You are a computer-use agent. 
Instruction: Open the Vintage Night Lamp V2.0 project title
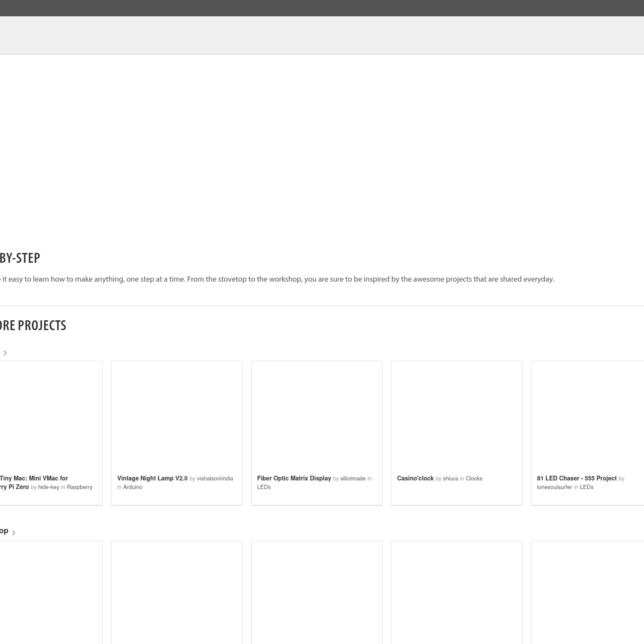pyautogui.click(x=152, y=478)
